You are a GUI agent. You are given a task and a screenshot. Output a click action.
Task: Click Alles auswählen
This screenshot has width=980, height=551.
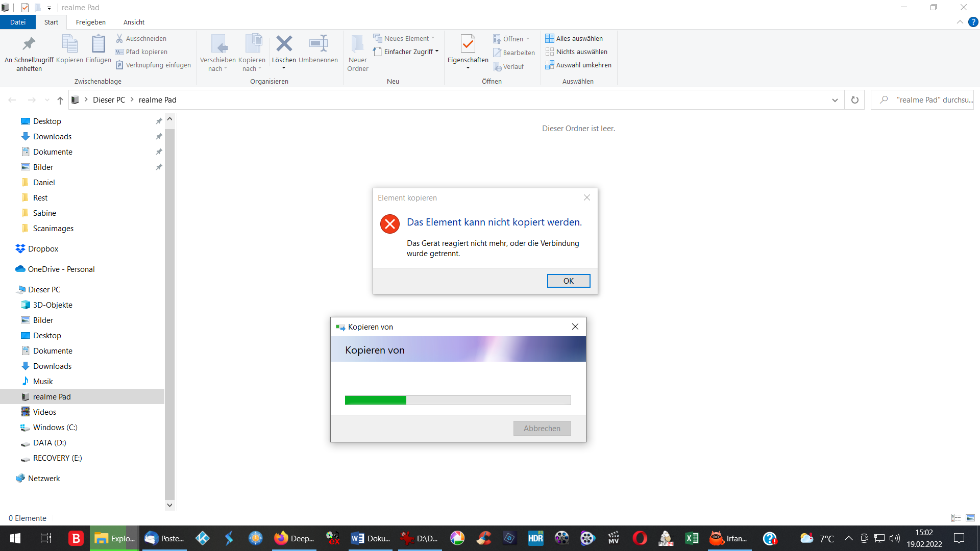click(574, 38)
